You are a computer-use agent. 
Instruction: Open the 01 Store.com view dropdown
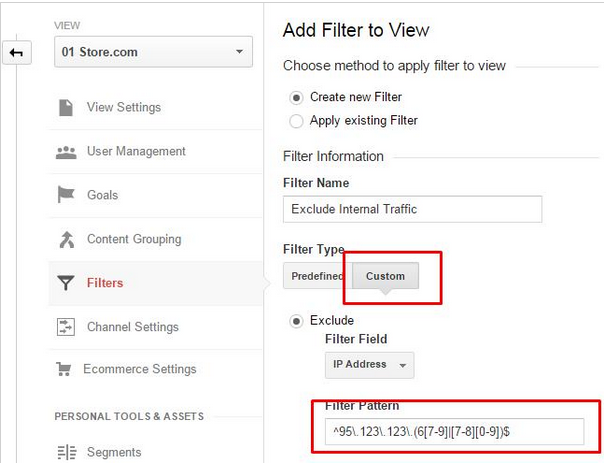[153, 52]
